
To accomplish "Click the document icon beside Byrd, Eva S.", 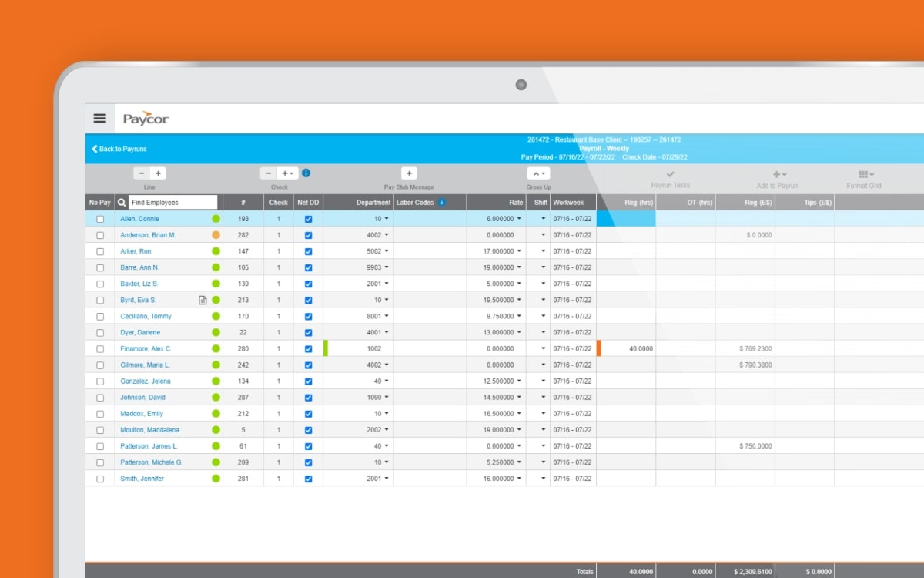I will pos(203,300).
